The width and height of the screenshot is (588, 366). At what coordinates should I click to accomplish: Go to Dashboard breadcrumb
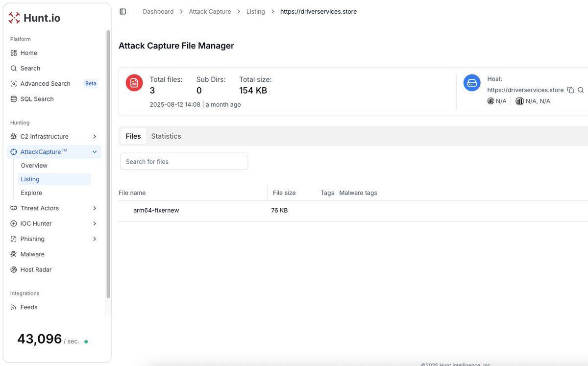158,11
